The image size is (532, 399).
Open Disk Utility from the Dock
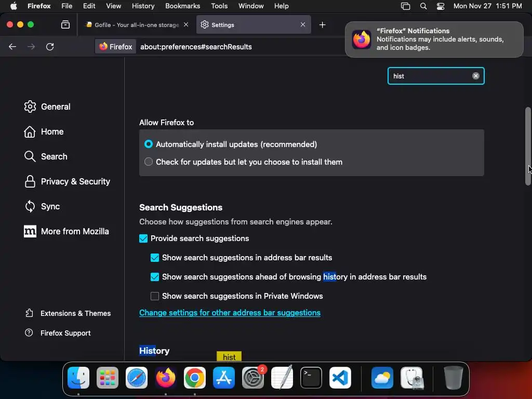pyautogui.click(x=411, y=378)
